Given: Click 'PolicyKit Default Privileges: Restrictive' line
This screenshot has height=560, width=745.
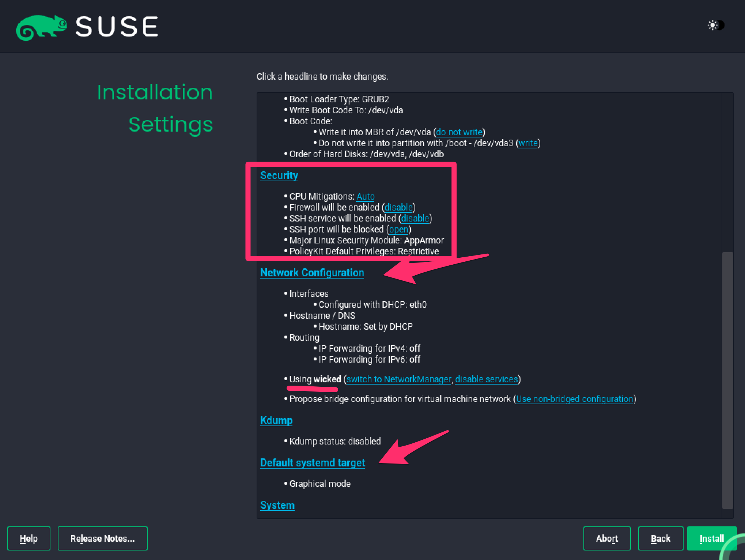Looking at the screenshot, I should [x=364, y=251].
